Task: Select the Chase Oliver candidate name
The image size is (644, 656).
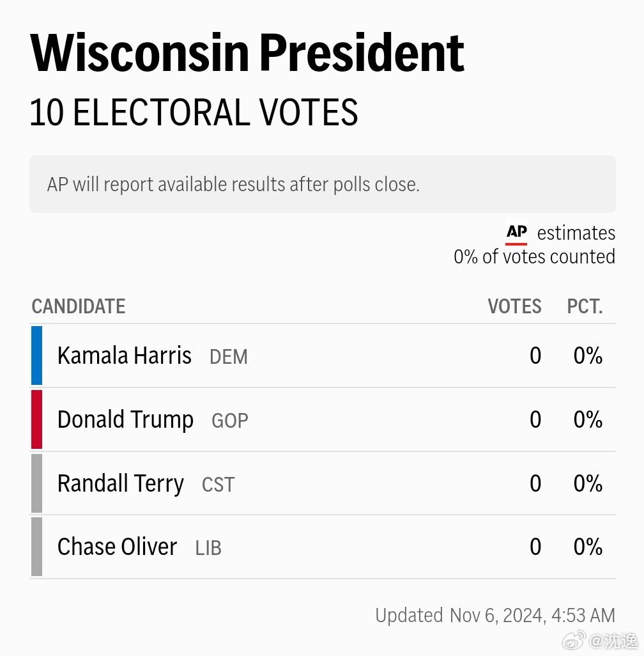Action: 118,547
